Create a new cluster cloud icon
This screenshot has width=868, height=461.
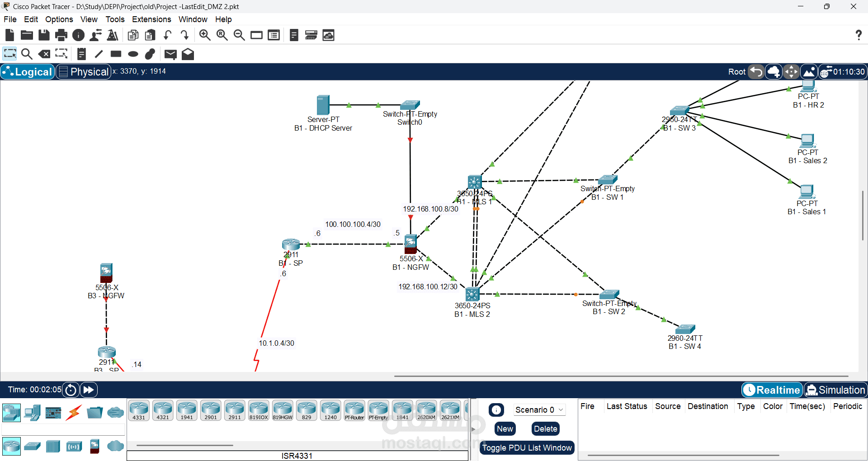[x=774, y=72]
